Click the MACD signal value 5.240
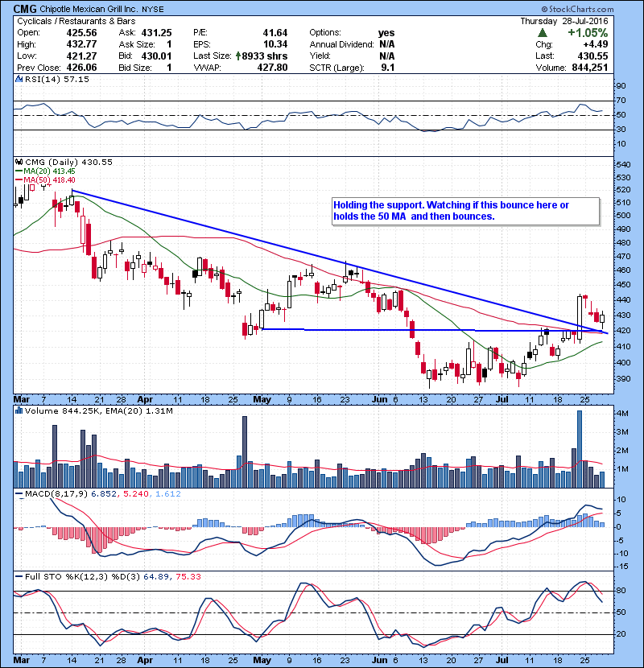Image resolution: width=644 pixels, height=668 pixels. tap(136, 494)
